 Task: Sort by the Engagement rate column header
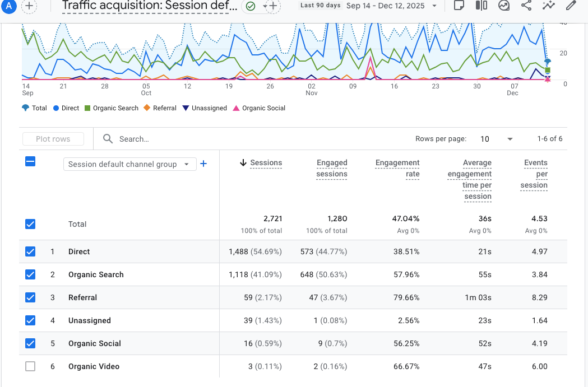pos(397,168)
